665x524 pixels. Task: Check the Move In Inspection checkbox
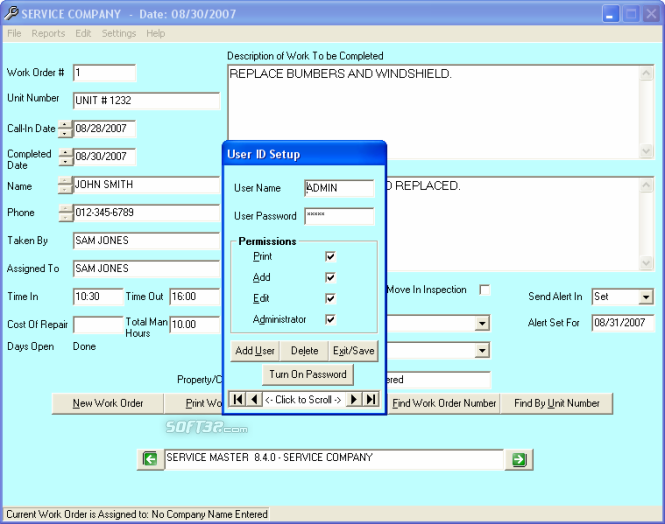point(484,290)
